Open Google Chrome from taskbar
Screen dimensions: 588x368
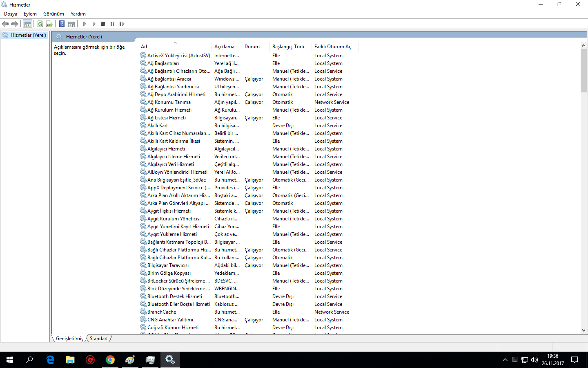click(x=110, y=360)
